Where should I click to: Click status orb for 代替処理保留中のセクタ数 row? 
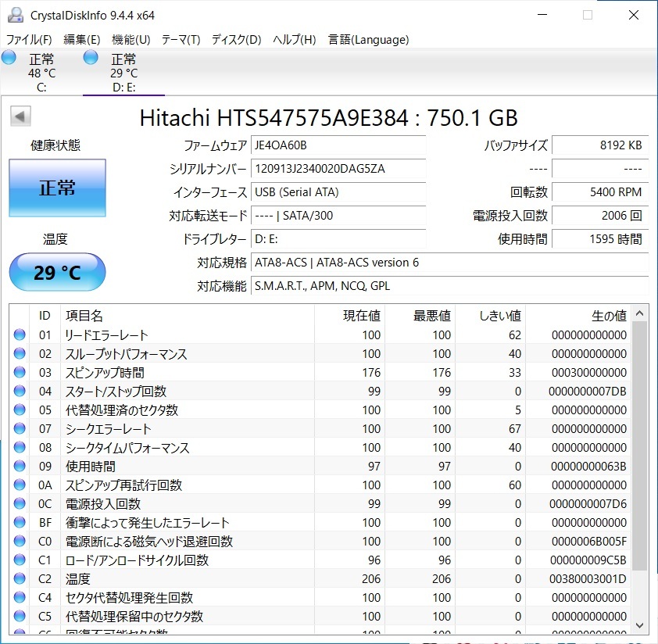coord(20,616)
